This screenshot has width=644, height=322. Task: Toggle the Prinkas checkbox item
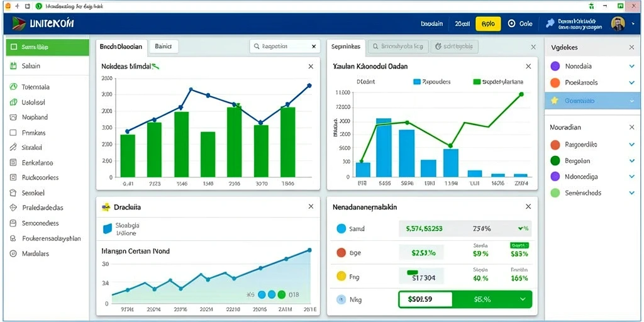13,133
